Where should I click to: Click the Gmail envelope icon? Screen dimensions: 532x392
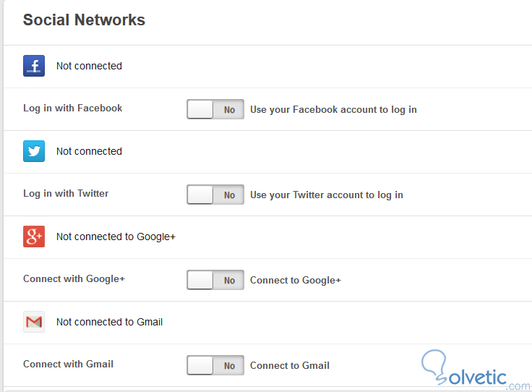click(34, 322)
